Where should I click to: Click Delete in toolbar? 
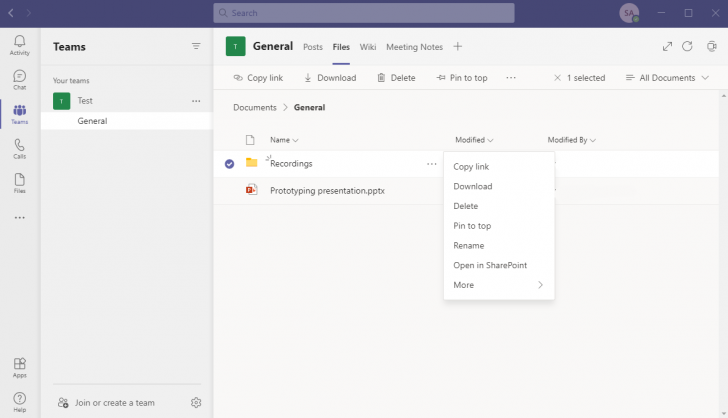(396, 78)
